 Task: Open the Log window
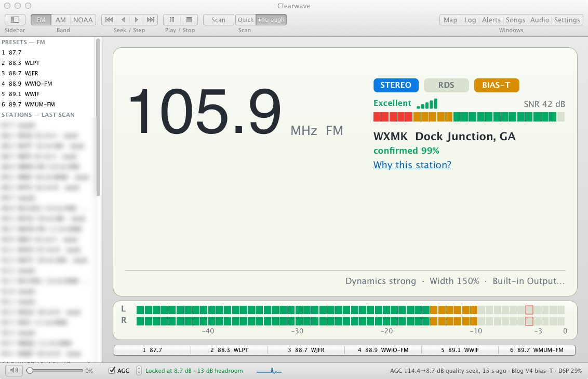point(470,20)
